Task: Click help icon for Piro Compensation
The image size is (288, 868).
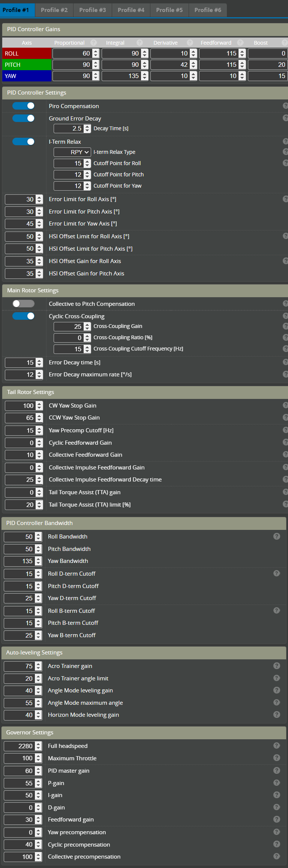Action: 285,106
